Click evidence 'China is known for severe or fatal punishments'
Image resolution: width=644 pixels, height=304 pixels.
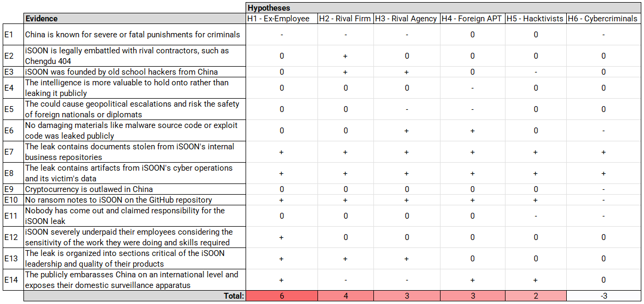[x=135, y=35]
